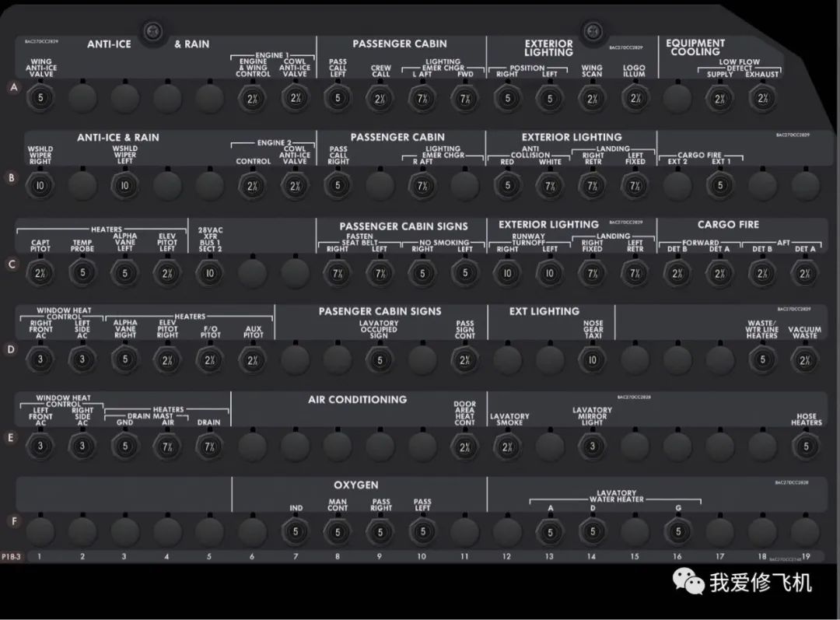840x620 pixels.
Task: Trip the Pass Call Right breaker
Action: (338, 185)
